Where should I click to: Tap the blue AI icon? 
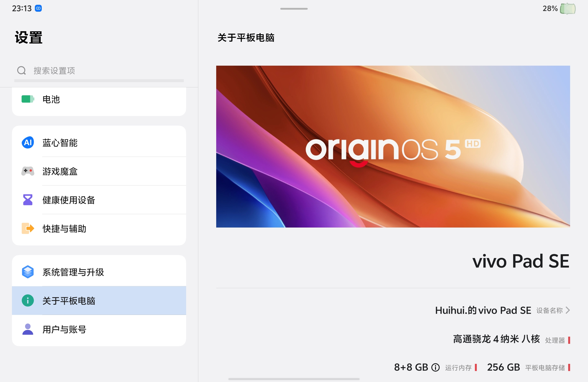(x=28, y=143)
